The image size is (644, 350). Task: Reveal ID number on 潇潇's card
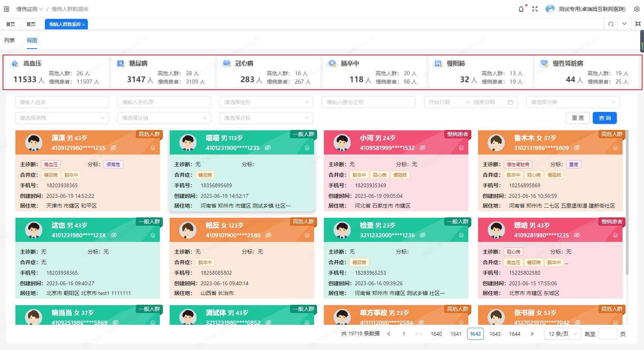(x=113, y=148)
